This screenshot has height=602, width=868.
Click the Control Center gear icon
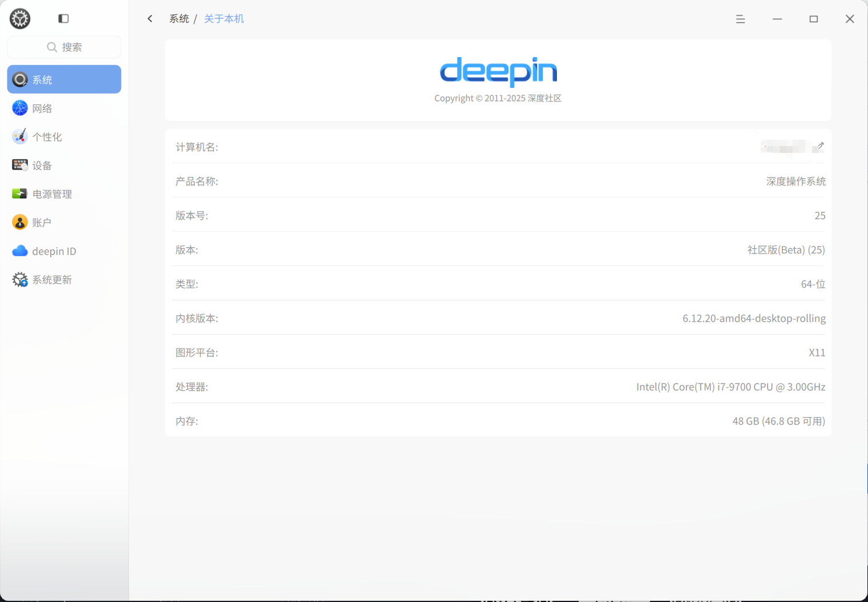click(x=20, y=19)
